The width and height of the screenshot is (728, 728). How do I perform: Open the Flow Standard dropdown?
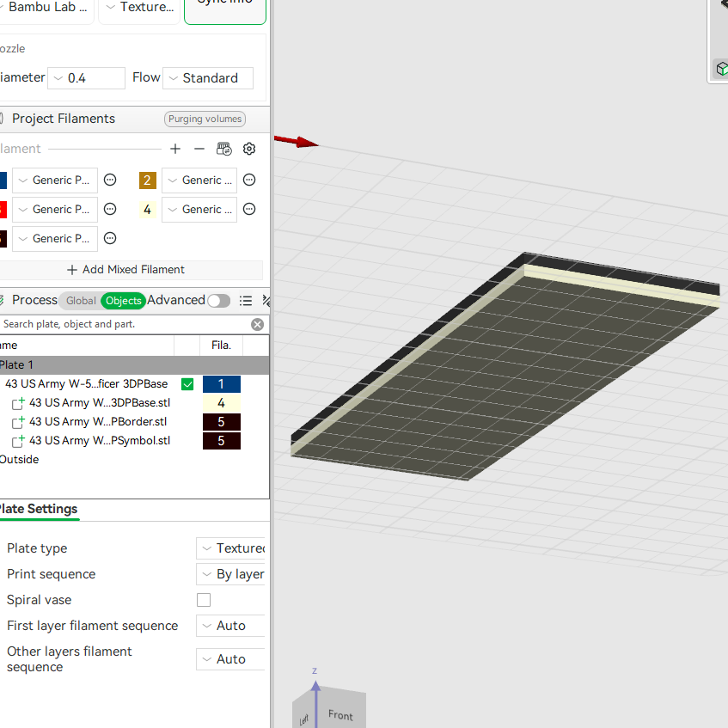[x=208, y=78]
